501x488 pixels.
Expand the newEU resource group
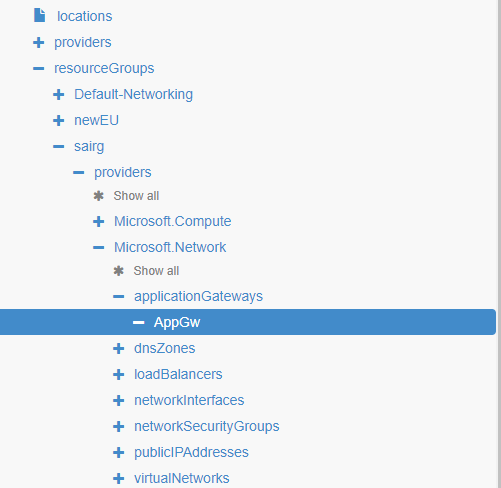click(59, 120)
